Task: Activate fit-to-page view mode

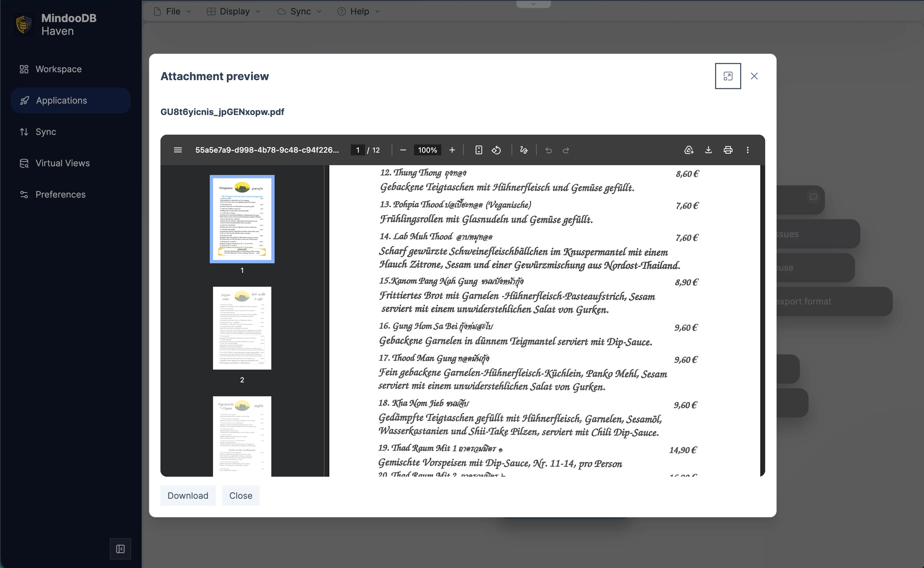Action: pos(479,150)
